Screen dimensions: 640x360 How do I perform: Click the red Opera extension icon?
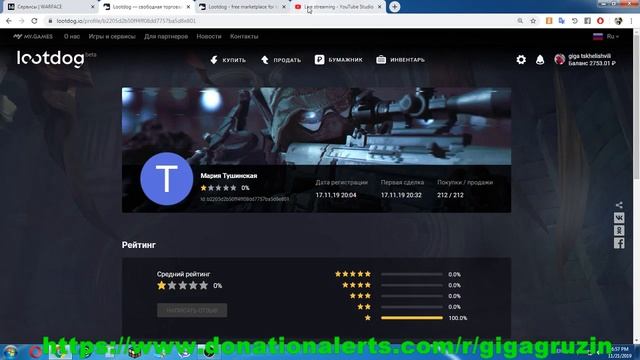pyautogui.click(x=600, y=21)
